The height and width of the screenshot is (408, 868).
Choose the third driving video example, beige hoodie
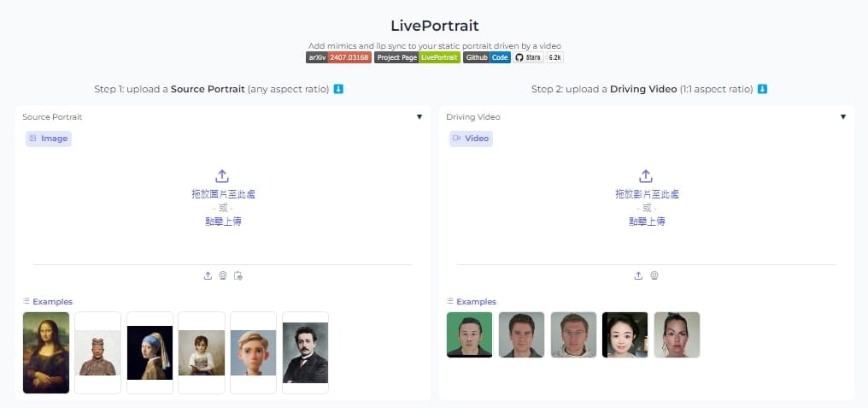[x=573, y=334]
